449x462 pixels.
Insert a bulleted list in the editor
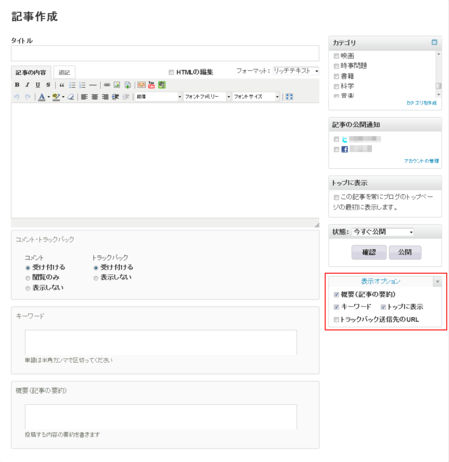(72, 85)
